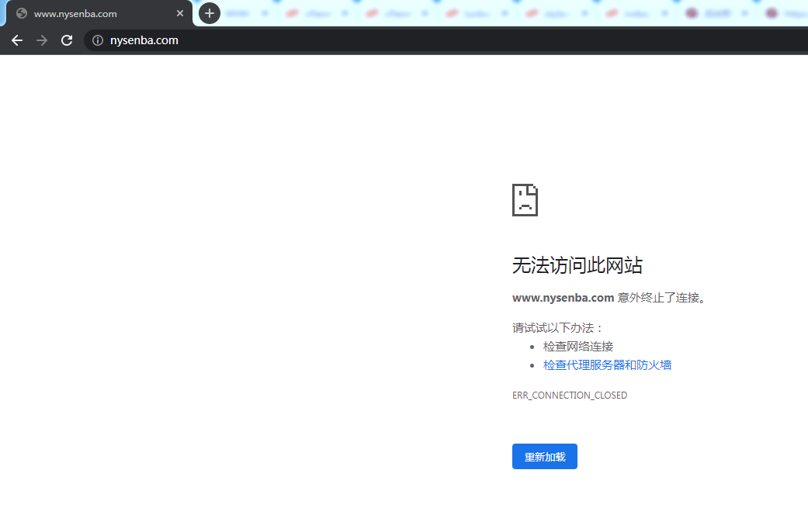
Task: Click the globe favicon on the active tab
Action: (x=22, y=13)
